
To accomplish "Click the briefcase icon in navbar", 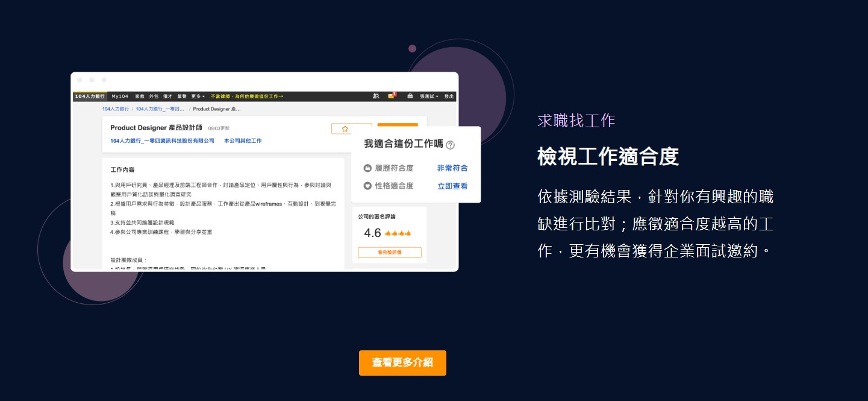I will (x=410, y=96).
